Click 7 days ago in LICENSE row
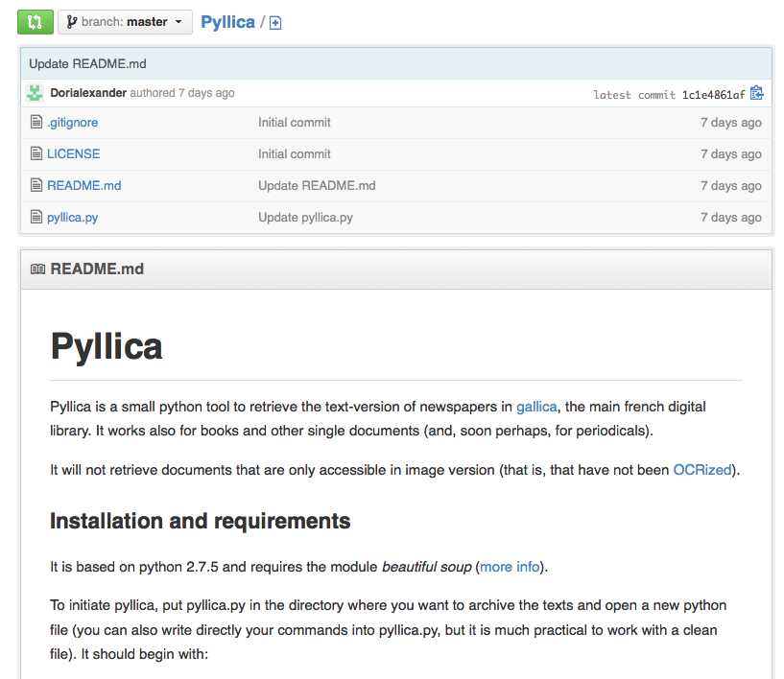Viewport: 784px width, 679px height. tap(731, 153)
